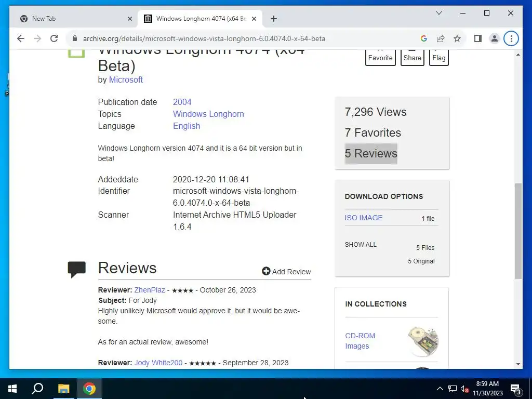Switch to Windows Longhorn 4074 tab
Image resolution: width=532 pixels, height=399 pixels.
[200, 19]
